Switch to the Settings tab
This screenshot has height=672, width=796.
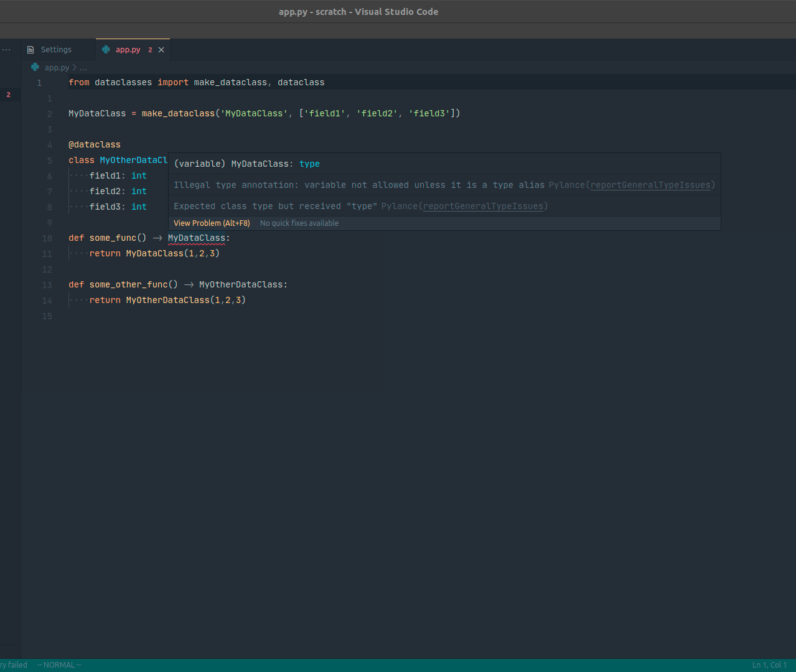(x=57, y=49)
